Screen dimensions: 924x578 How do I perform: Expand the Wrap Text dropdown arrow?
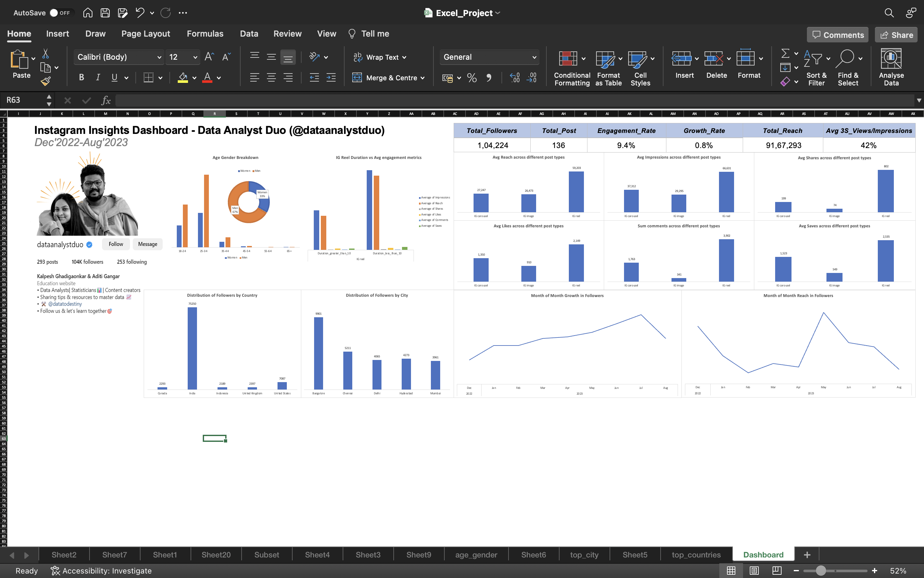[x=404, y=57]
